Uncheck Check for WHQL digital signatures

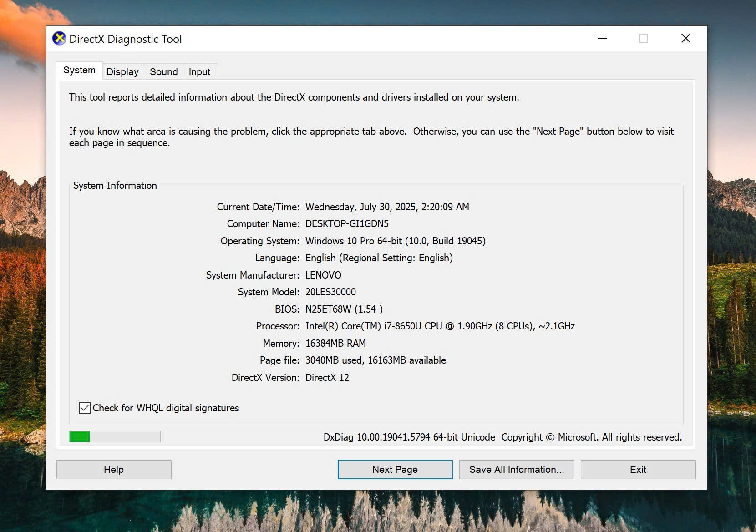click(85, 408)
